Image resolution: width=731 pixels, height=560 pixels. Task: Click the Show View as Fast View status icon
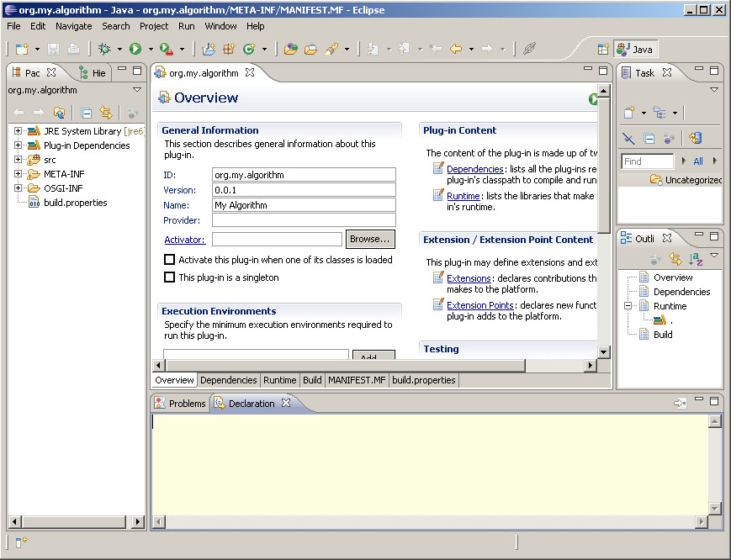[21, 542]
